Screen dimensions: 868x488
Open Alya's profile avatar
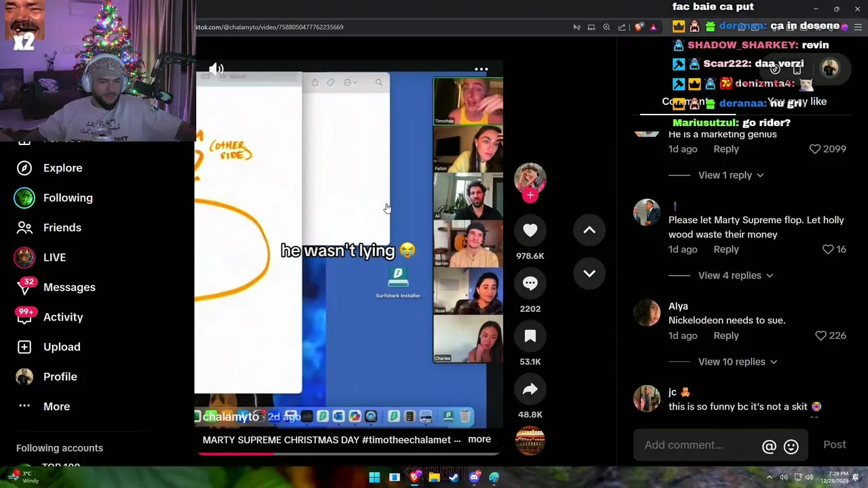coord(646,312)
